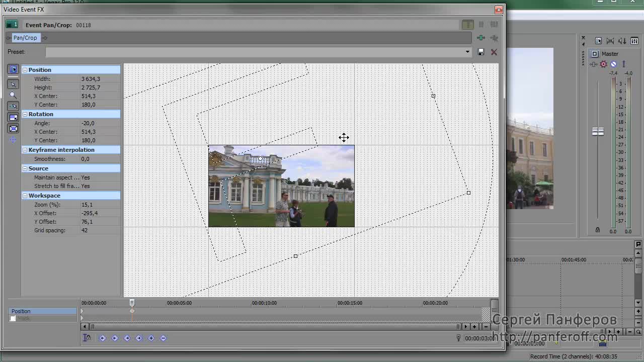Go to Next Keyframe button
The image size is (644, 362).
click(x=127, y=338)
